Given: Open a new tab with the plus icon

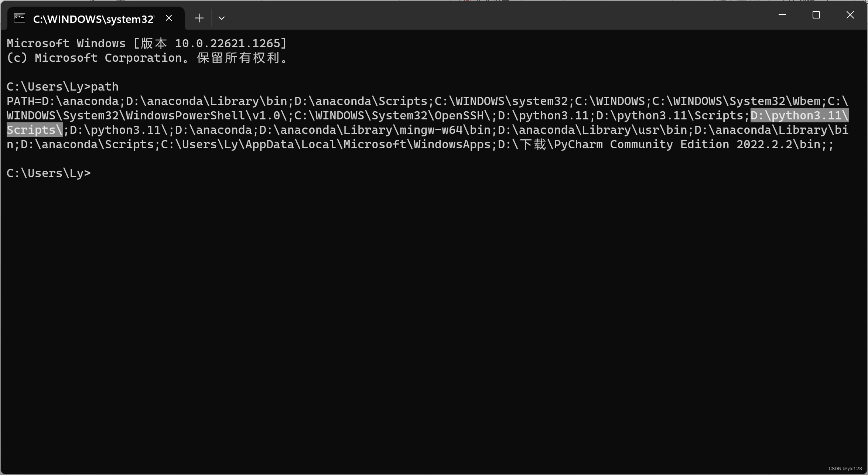Looking at the screenshot, I should click(199, 18).
